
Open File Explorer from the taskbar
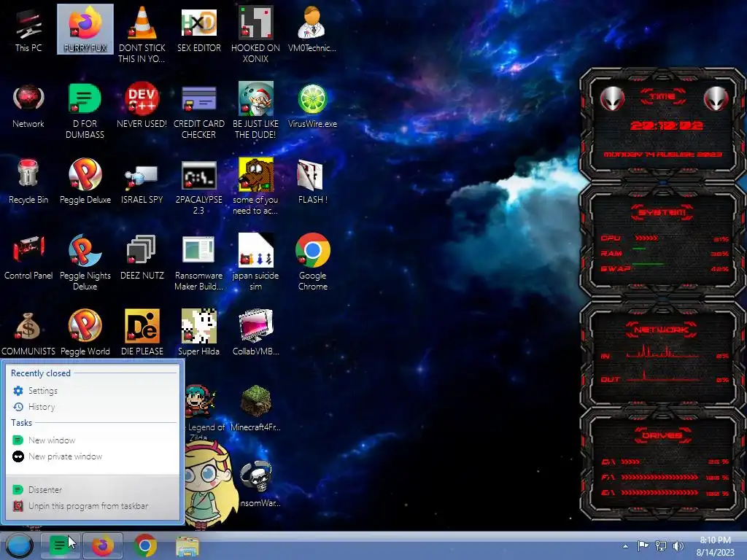pyautogui.click(x=187, y=546)
